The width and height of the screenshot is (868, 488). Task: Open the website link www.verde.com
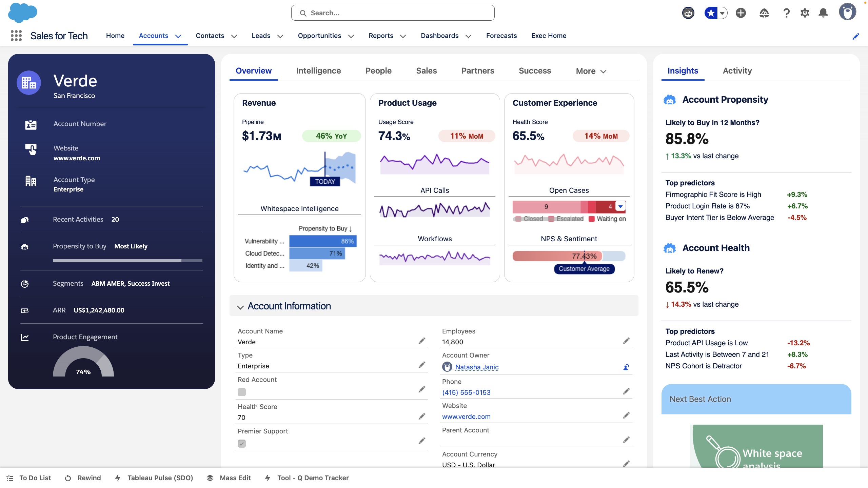[466, 416]
